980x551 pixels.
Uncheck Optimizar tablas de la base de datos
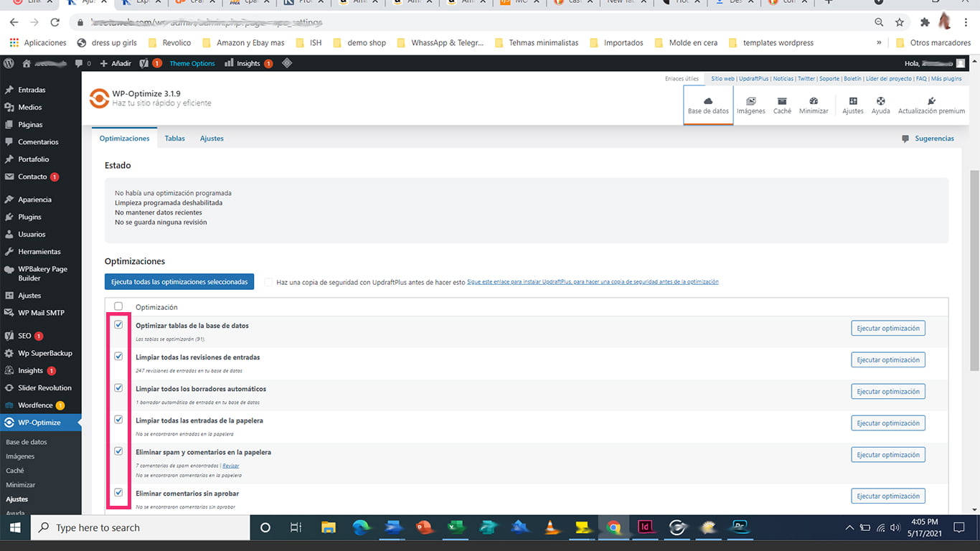pyautogui.click(x=118, y=324)
